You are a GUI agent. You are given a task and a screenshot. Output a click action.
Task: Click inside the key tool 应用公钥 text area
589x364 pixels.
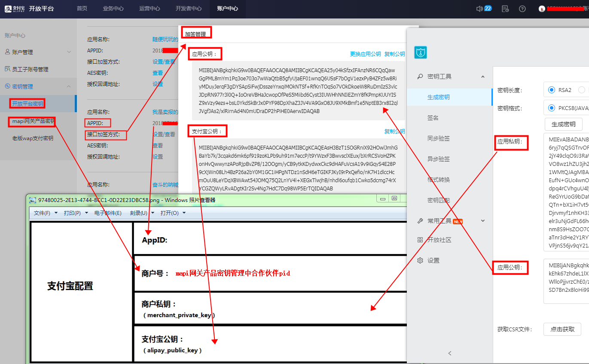pyautogui.click(x=566, y=281)
